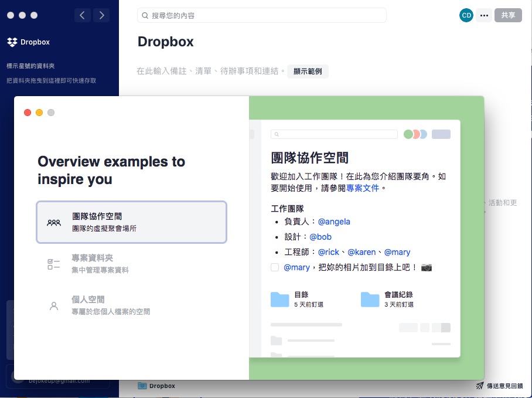Click the 在此輸入備註 description field
Image resolution: width=532 pixels, height=398 pixels.
[211, 72]
